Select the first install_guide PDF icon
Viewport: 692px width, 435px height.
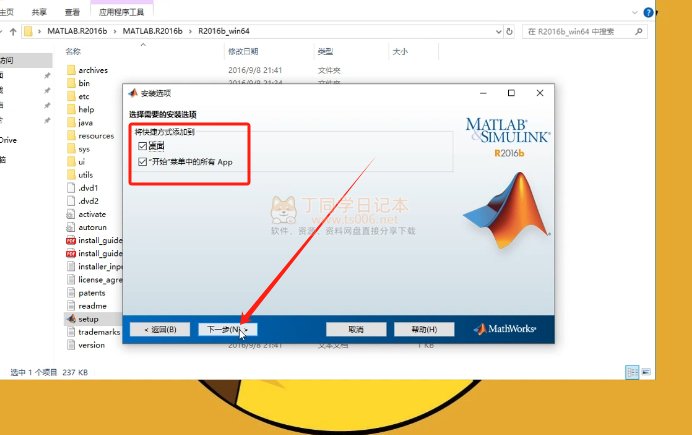click(71, 240)
